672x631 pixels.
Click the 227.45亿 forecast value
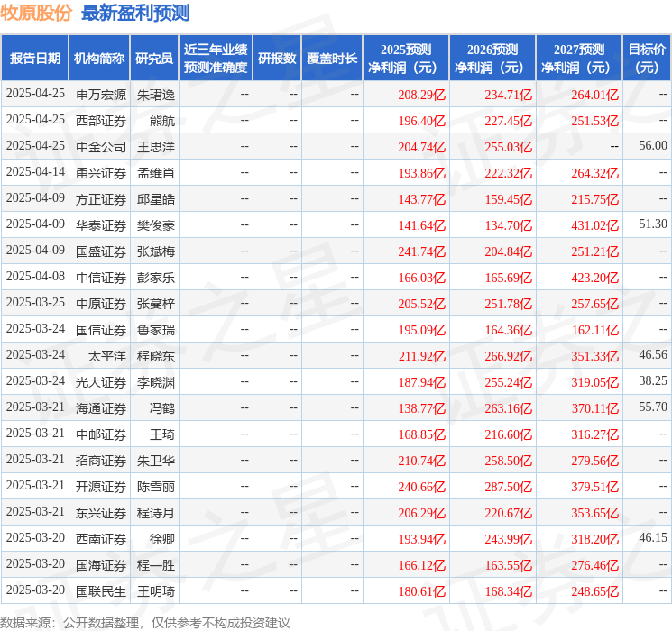509,121
